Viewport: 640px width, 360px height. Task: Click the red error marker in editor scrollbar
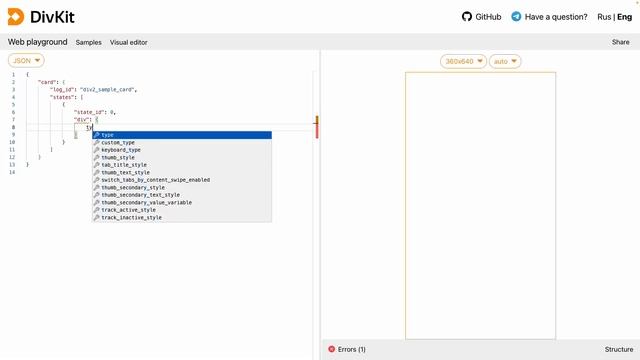coord(317,131)
